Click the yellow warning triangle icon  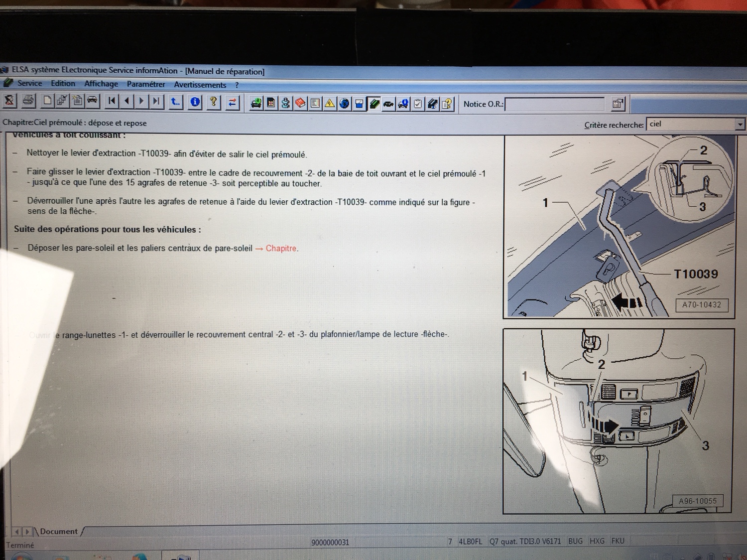pyautogui.click(x=330, y=104)
